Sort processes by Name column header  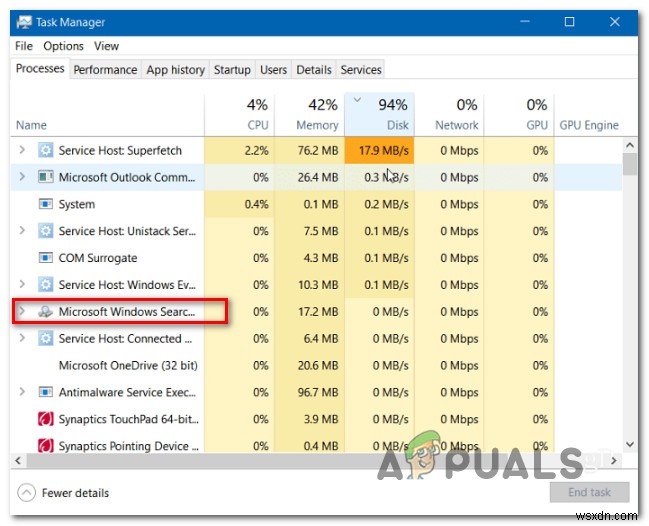click(107, 115)
